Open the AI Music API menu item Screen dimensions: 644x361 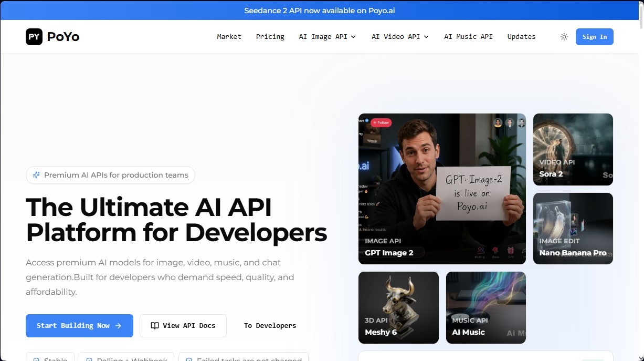(468, 37)
